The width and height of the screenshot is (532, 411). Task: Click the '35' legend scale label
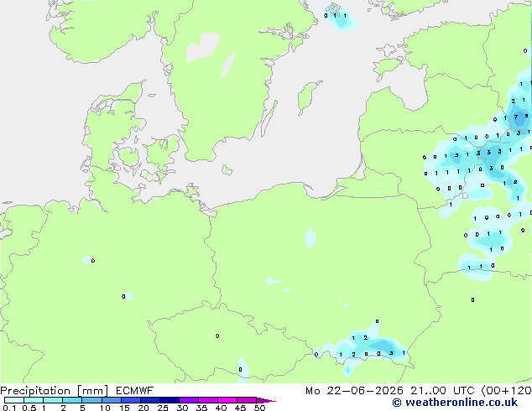coord(201,408)
